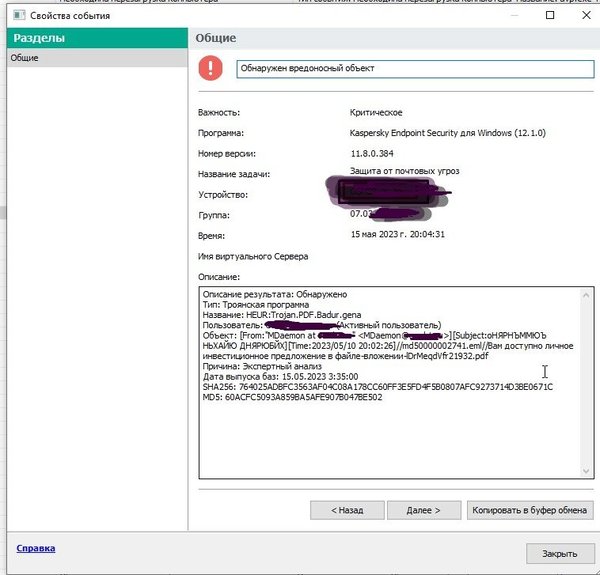
Task: Click the SHA256 hash line
Action: pyautogui.click(x=378, y=387)
